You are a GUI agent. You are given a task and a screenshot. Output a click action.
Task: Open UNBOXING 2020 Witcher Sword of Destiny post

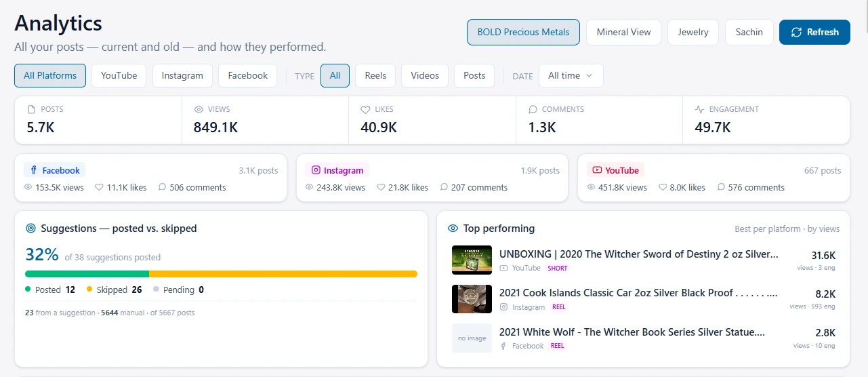coord(639,254)
